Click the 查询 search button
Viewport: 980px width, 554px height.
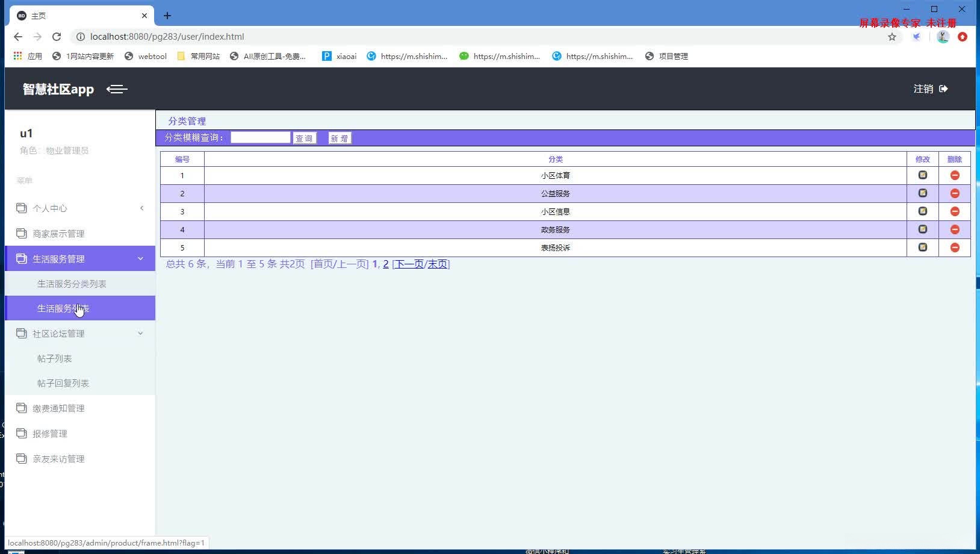pyautogui.click(x=305, y=138)
